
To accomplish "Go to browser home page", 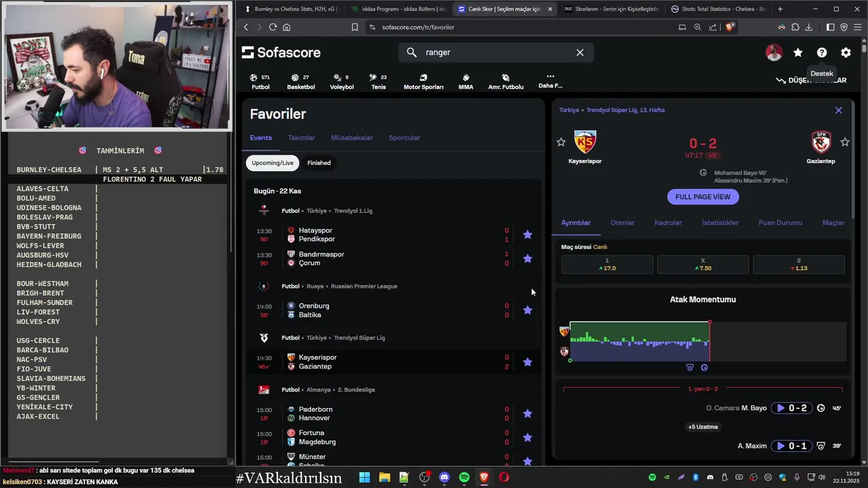I will [287, 27].
